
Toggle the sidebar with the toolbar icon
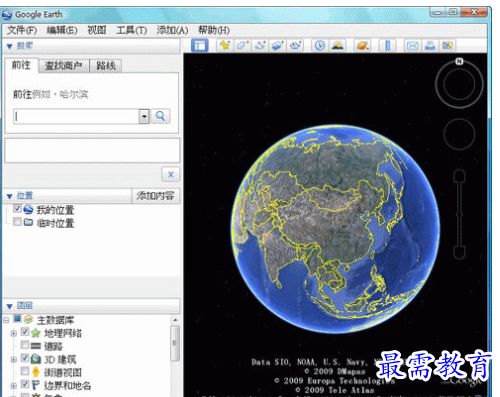[200, 45]
